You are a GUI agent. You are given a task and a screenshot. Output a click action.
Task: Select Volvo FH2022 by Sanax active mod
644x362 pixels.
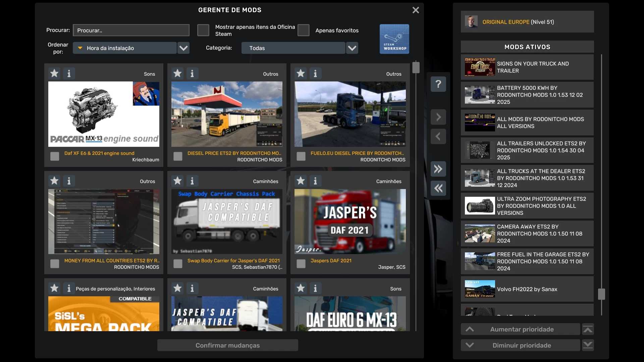(527, 289)
